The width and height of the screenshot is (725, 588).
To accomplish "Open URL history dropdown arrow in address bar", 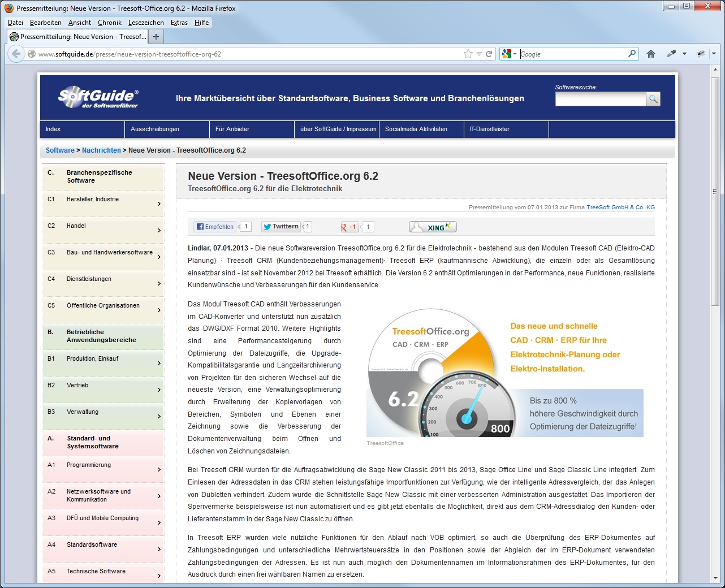I will pyautogui.click(x=479, y=54).
